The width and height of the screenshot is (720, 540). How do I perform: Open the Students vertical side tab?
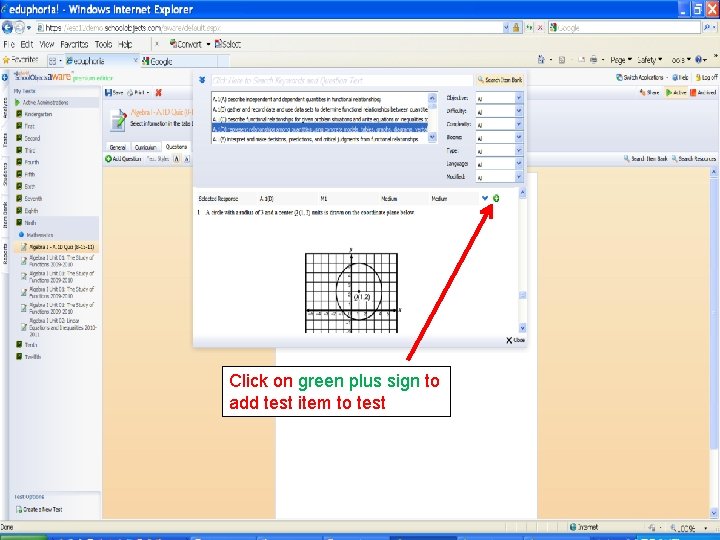pyautogui.click(x=5, y=174)
